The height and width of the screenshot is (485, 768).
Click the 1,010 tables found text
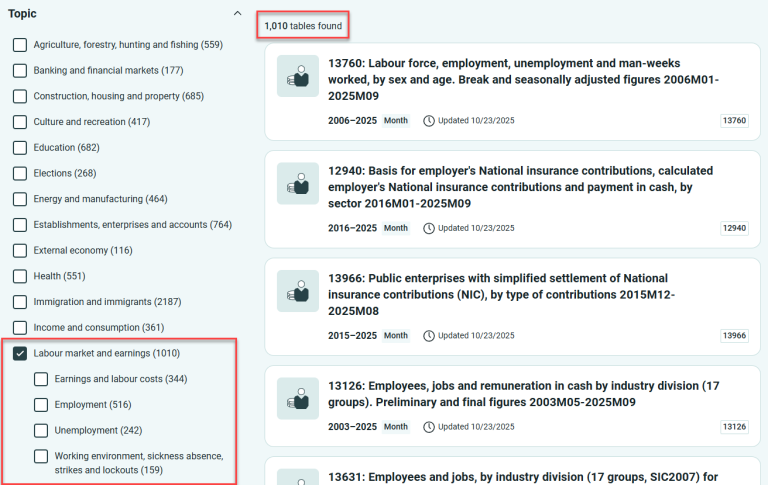[303, 26]
